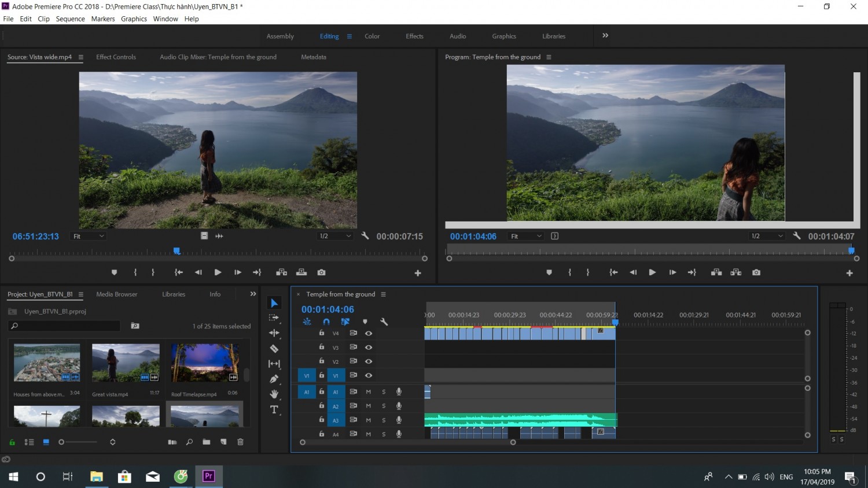Select the Type tool
This screenshot has width=868, height=488.
pos(274,409)
